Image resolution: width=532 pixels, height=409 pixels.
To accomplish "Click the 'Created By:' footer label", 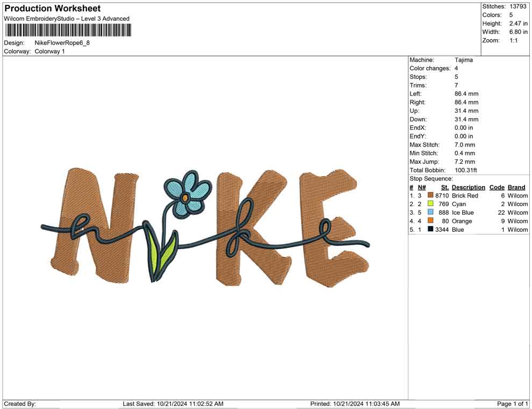I will 20,404.
